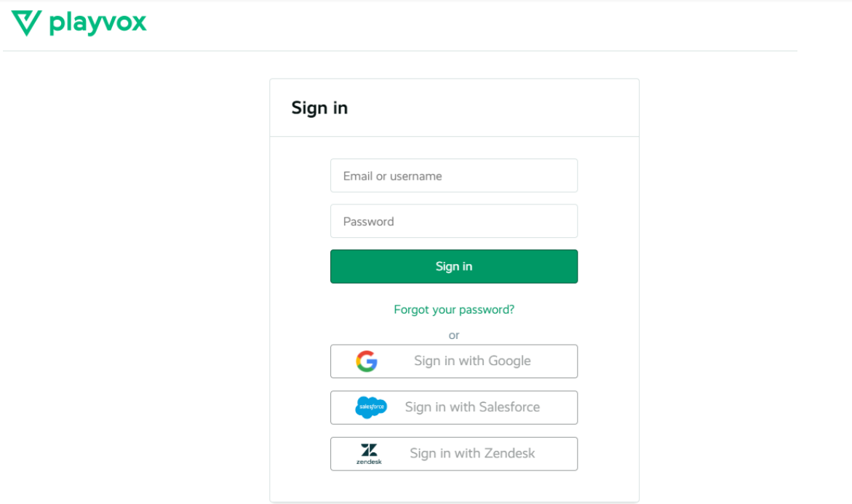This screenshot has width=852, height=504.
Task: Click the "Google" word in Google sign-in button
Action: (x=509, y=361)
